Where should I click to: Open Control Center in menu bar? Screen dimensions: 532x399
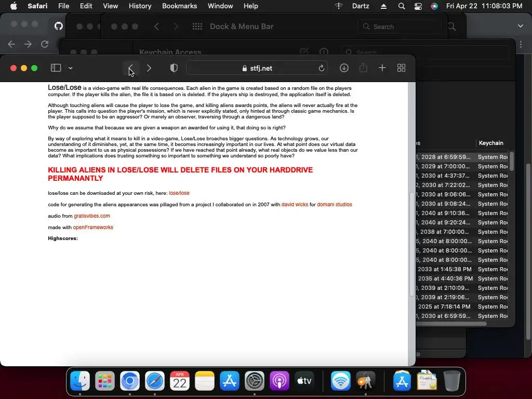pos(418,6)
